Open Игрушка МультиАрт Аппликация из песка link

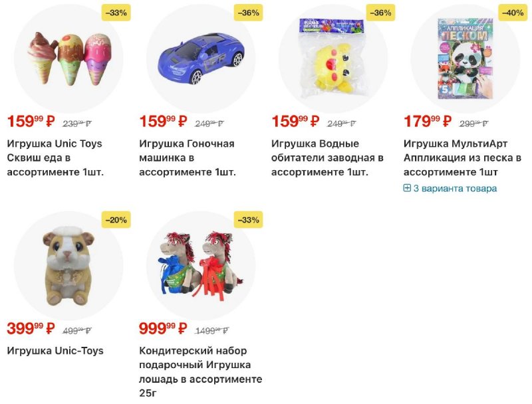[462, 158]
